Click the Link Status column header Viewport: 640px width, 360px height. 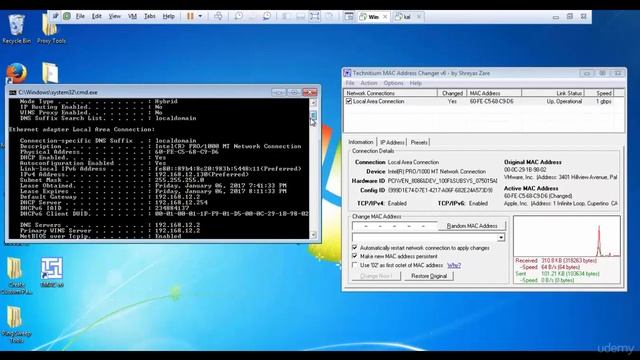click(x=553, y=93)
